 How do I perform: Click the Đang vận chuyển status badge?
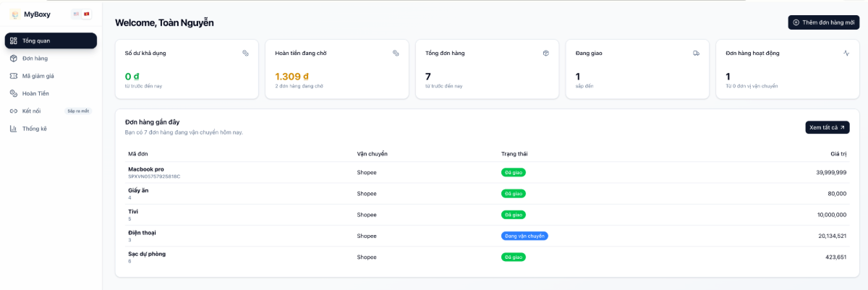pyautogui.click(x=524, y=236)
